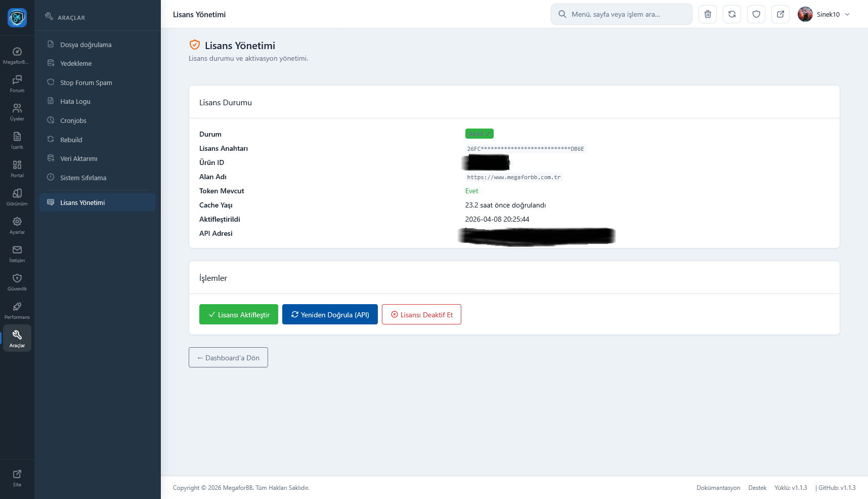Click the shield icon in top bar

[756, 14]
